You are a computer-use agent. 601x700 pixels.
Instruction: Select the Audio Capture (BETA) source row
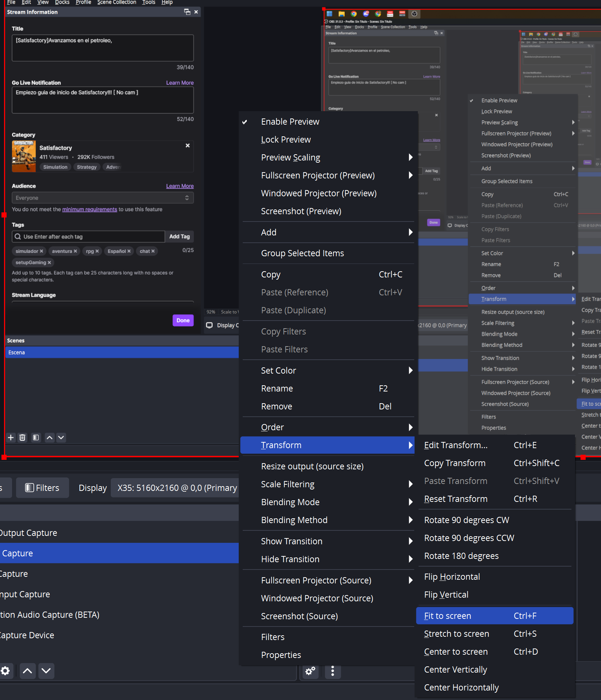[119, 615]
